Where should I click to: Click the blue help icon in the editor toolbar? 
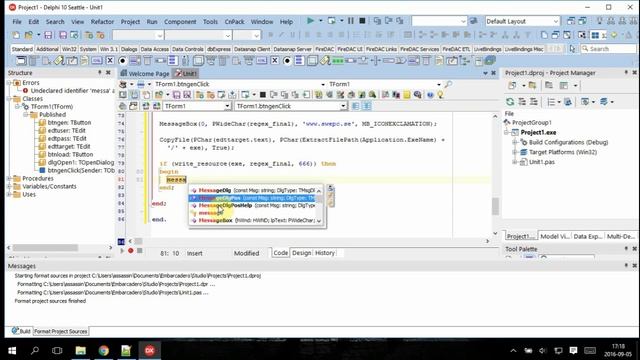pyautogui.click(x=430, y=95)
